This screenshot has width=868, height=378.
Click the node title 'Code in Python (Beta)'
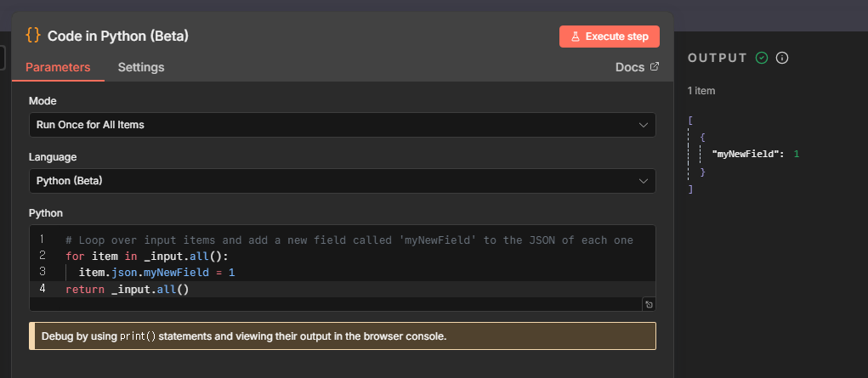[x=117, y=36]
